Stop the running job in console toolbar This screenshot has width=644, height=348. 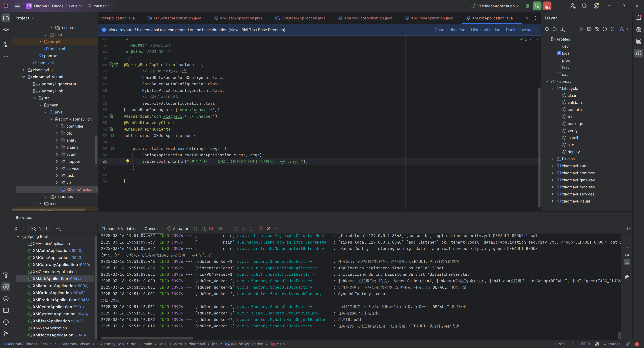(211, 229)
